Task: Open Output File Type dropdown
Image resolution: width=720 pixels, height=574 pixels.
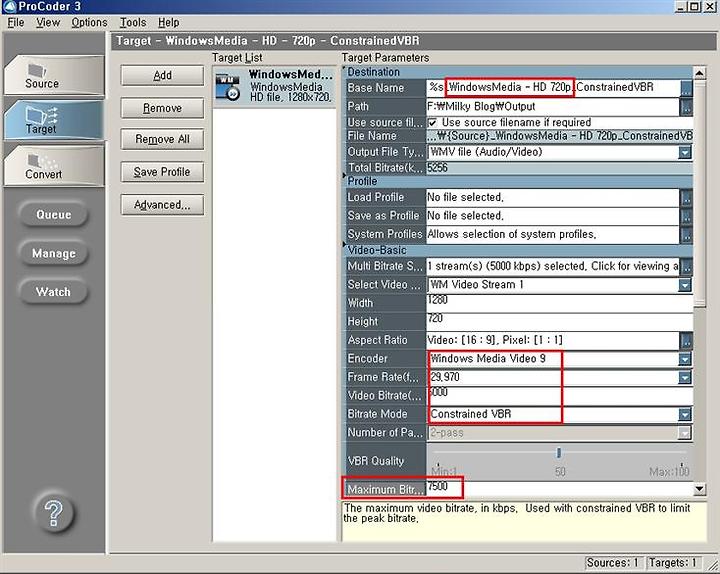Action: 685,152
